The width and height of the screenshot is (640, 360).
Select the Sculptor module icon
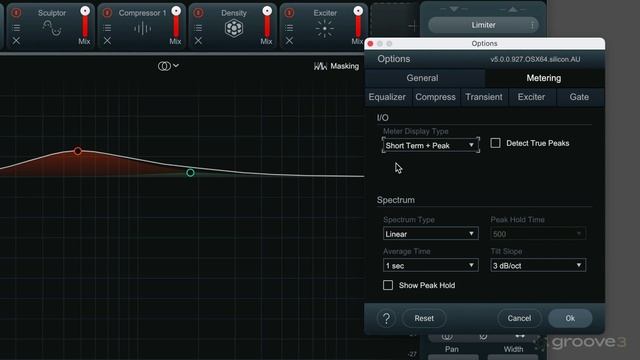click(x=52, y=29)
